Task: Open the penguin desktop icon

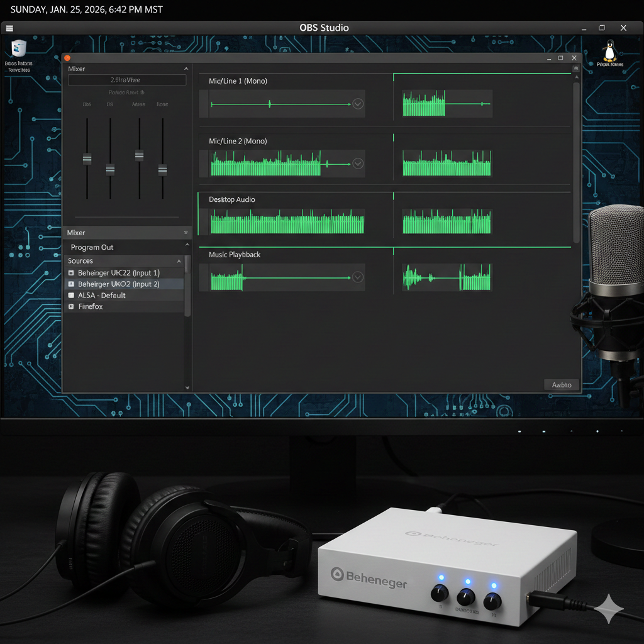Action: point(609,50)
